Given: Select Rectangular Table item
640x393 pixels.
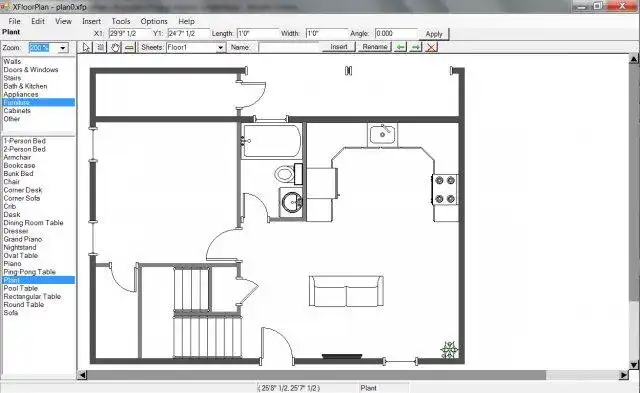Looking at the screenshot, I should click(x=32, y=296).
